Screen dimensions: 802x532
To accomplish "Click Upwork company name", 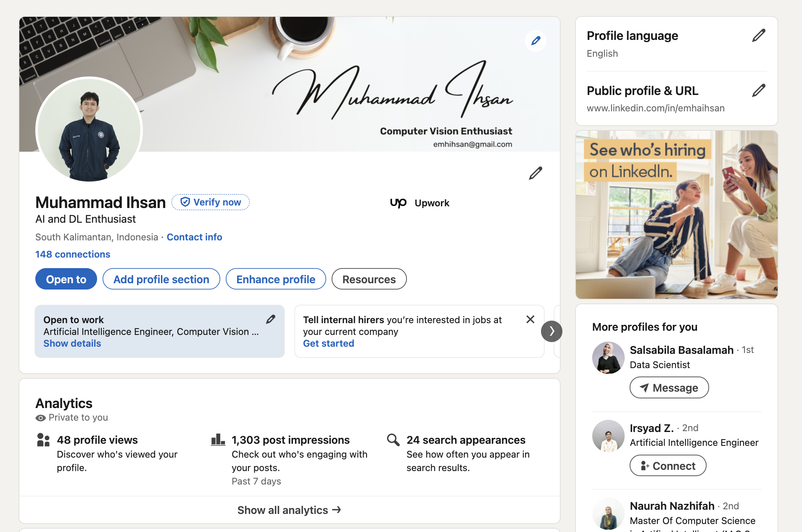I will (432, 203).
